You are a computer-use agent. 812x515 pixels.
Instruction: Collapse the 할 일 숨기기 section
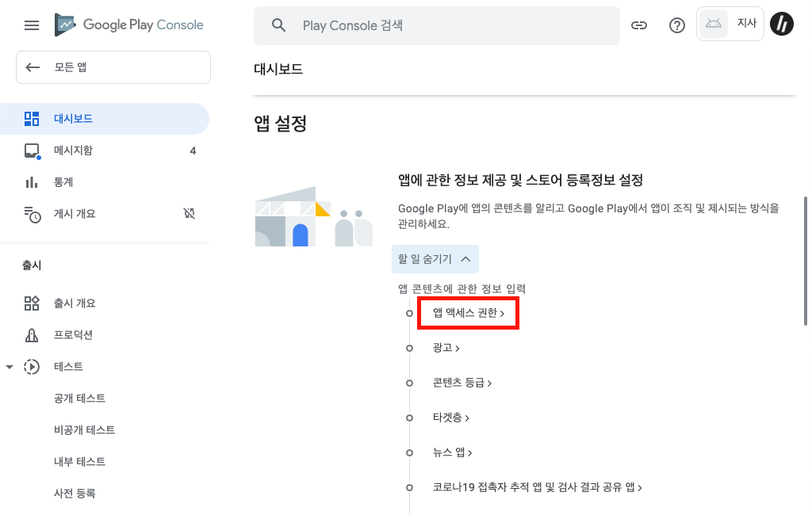[435, 259]
